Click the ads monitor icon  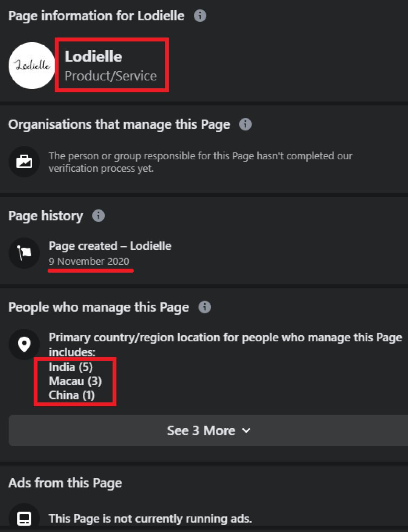(24, 518)
